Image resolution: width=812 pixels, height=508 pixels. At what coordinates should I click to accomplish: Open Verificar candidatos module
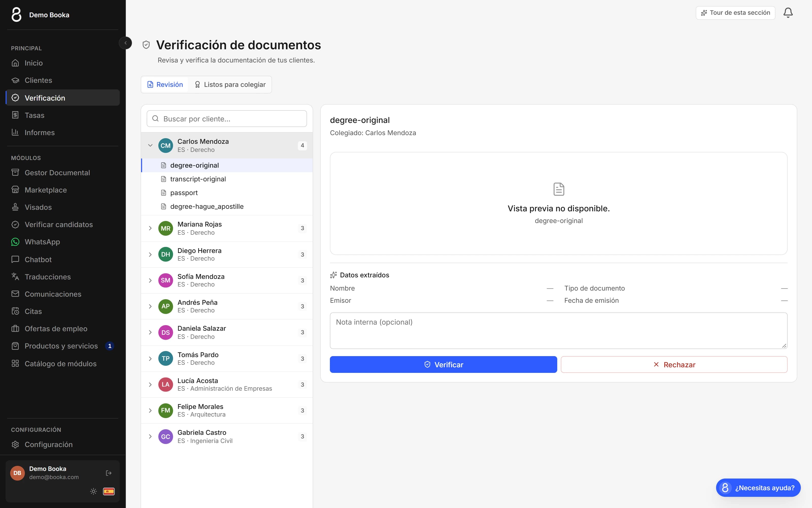[x=63, y=225]
